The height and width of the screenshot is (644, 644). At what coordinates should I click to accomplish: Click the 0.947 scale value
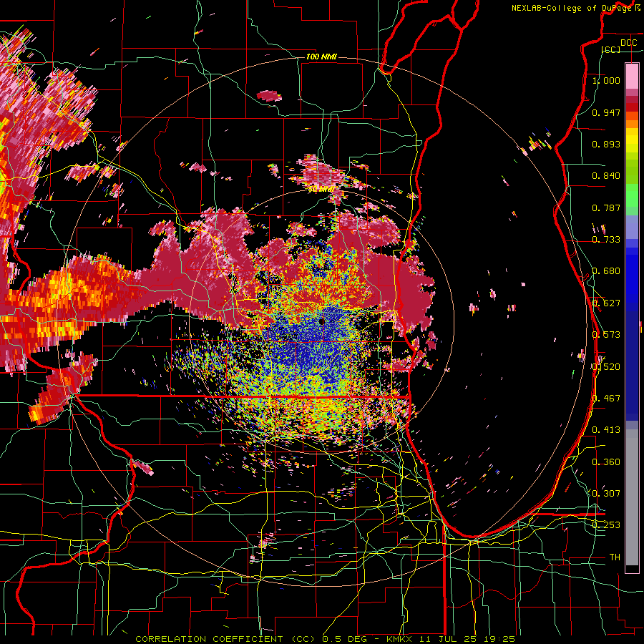[x=606, y=112]
